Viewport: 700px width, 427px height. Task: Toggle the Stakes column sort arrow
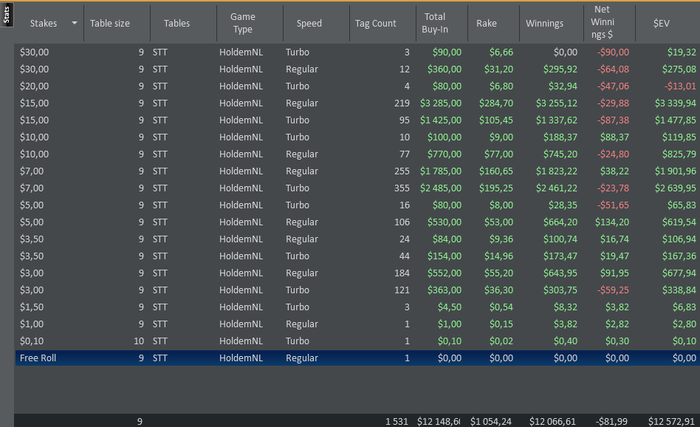point(74,23)
